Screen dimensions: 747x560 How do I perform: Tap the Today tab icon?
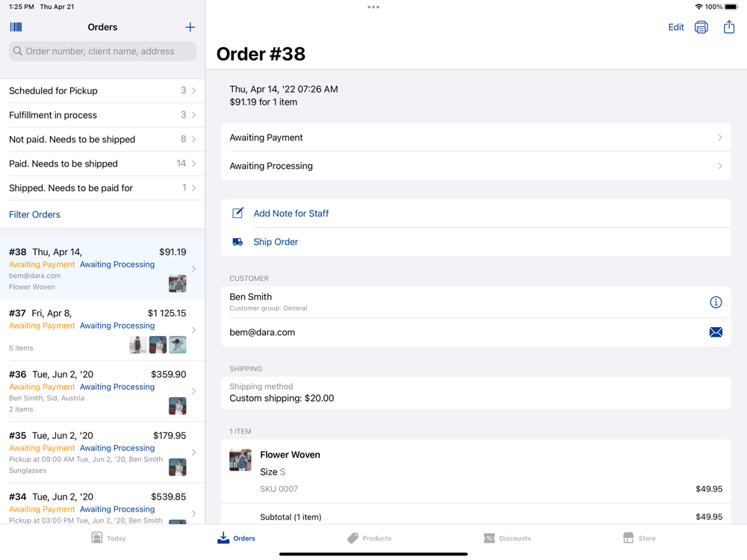point(96,538)
